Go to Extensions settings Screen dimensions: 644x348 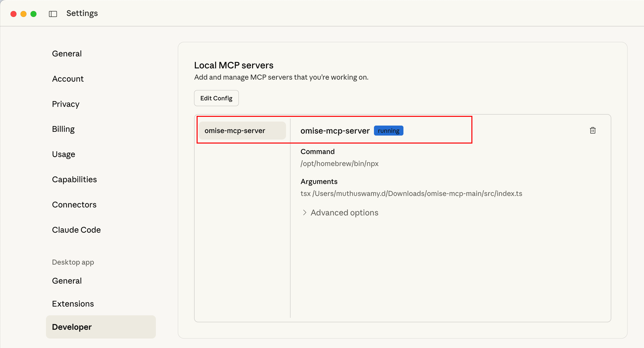(73, 304)
